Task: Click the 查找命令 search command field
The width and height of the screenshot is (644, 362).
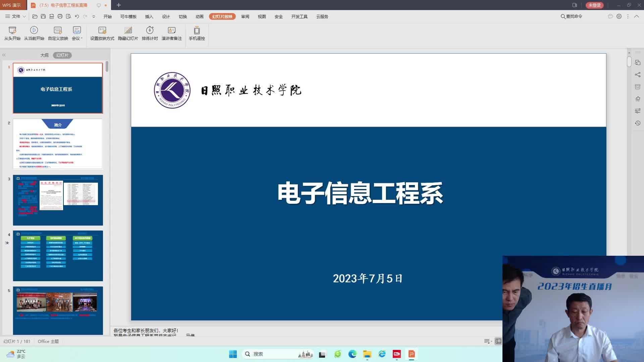Action: (x=572, y=16)
